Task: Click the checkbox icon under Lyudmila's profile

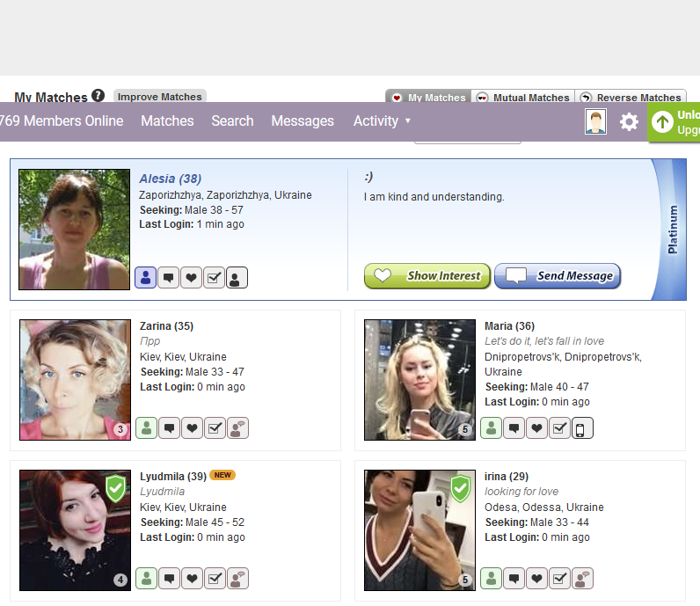Action: pyautogui.click(x=215, y=579)
